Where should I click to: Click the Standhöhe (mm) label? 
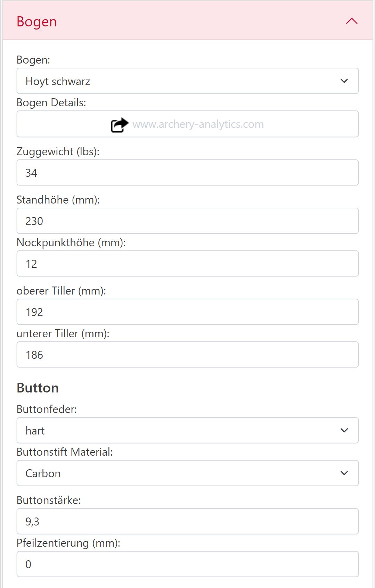[58, 200]
